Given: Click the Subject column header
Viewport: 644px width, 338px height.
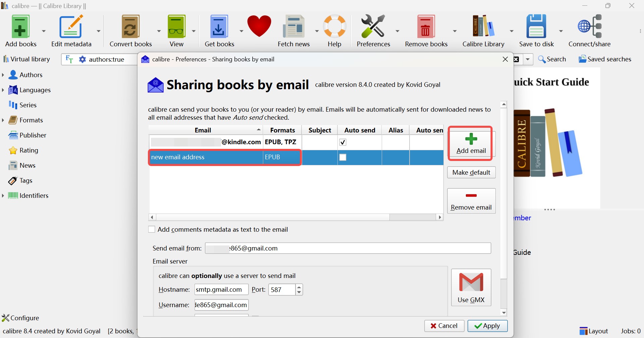Looking at the screenshot, I should pyautogui.click(x=320, y=130).
